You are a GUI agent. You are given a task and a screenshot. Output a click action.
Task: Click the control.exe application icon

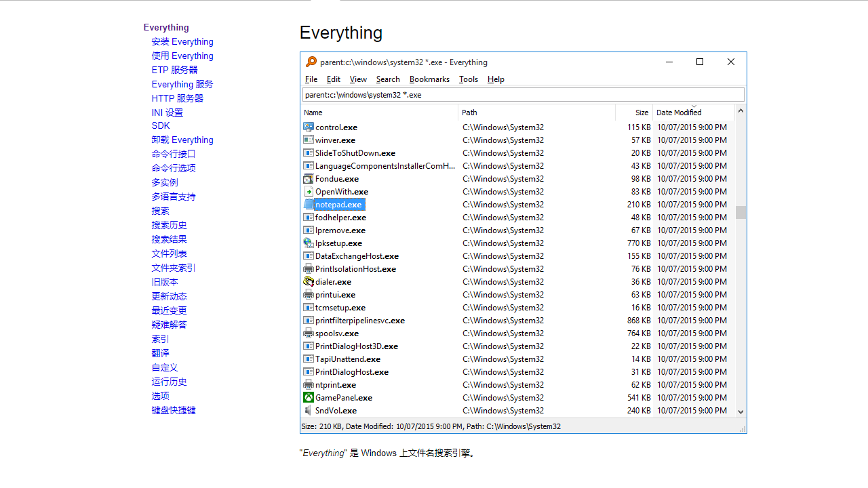coord(309,127)
